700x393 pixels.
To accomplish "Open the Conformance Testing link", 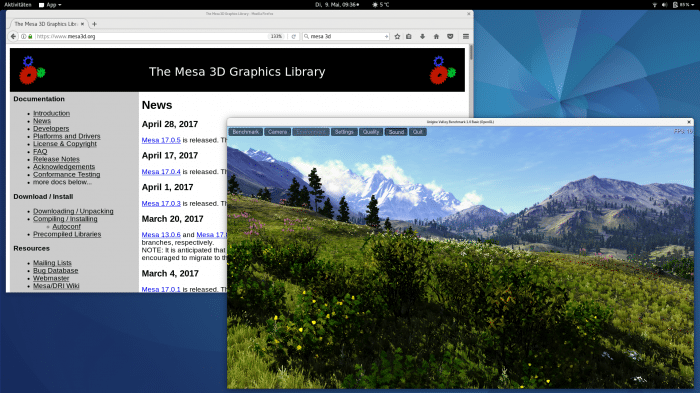I will click(67, 175).
